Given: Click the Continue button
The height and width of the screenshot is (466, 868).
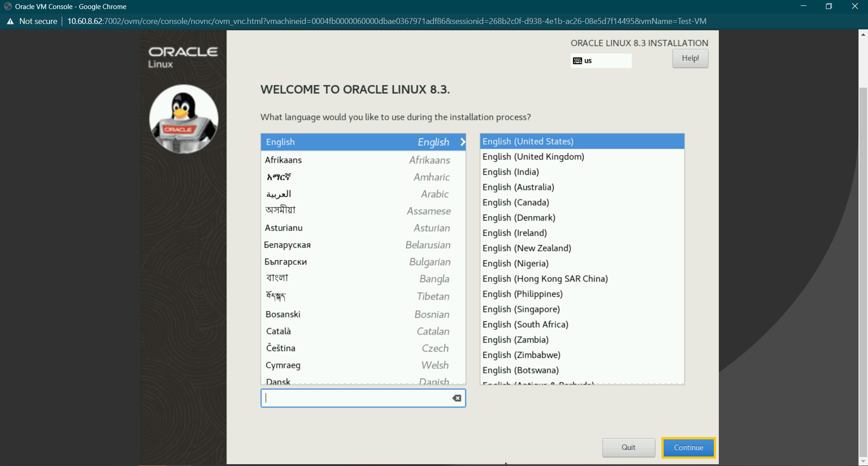Looking at the screenshot, I should (x=689, y=447).
